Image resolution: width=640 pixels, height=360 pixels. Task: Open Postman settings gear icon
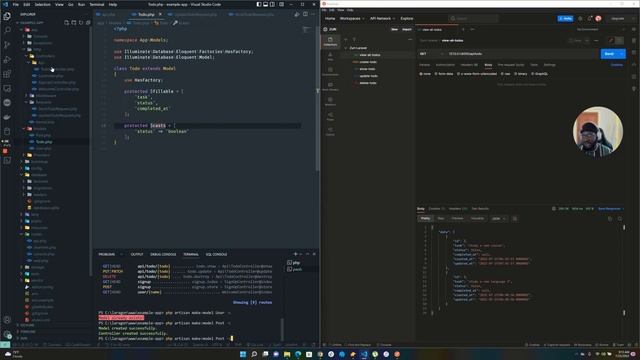[x=580, y=18]
